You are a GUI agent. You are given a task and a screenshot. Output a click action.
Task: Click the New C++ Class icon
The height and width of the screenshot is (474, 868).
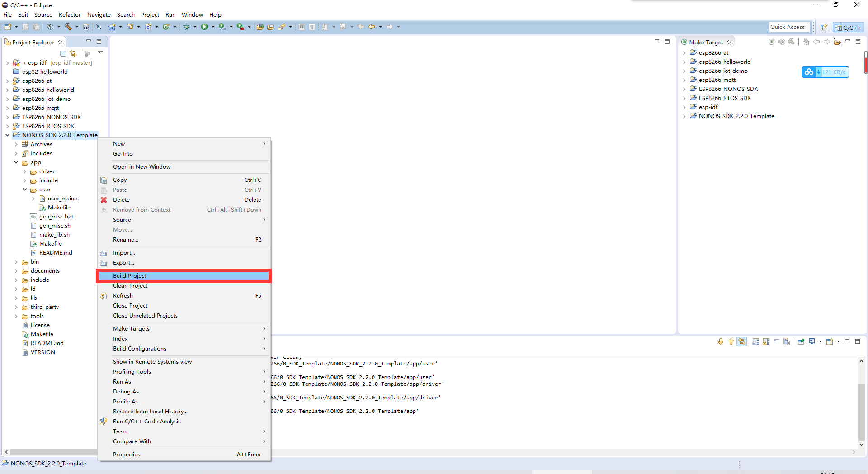166,27
